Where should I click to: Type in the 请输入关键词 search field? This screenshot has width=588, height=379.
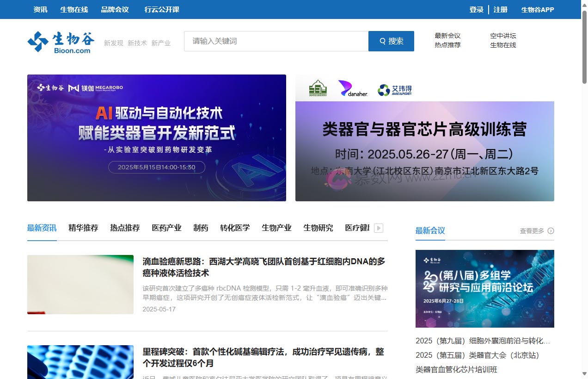pyautogui.click(x=276, y=41)
